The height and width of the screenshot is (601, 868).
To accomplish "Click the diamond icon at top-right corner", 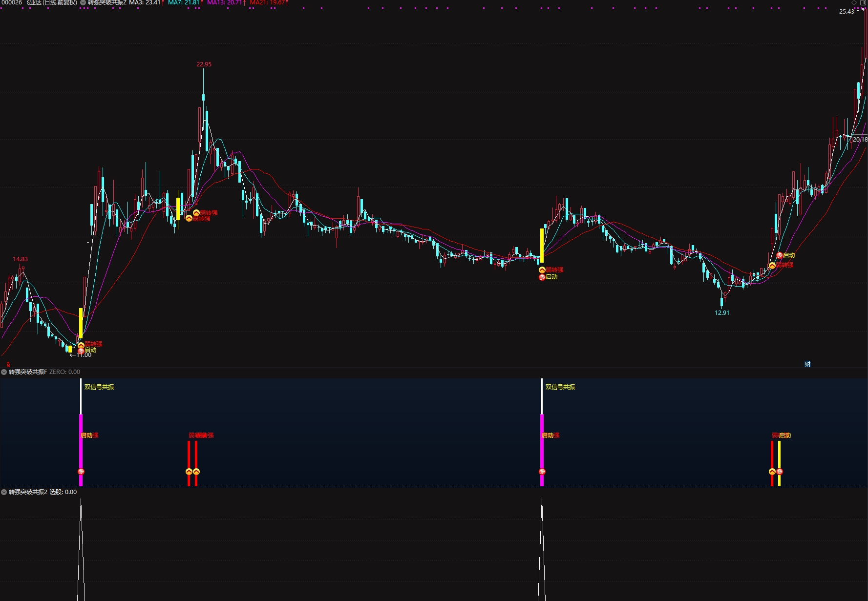I will [x=854, y=2].
